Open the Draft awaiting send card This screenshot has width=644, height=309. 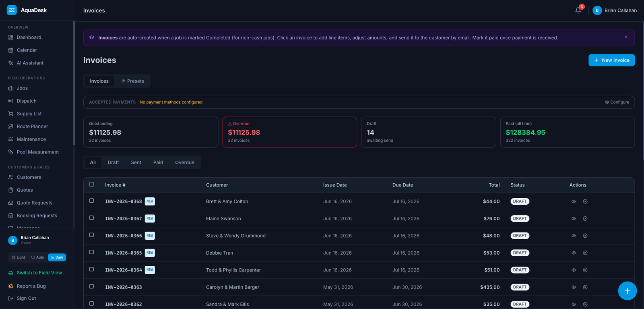428,132
